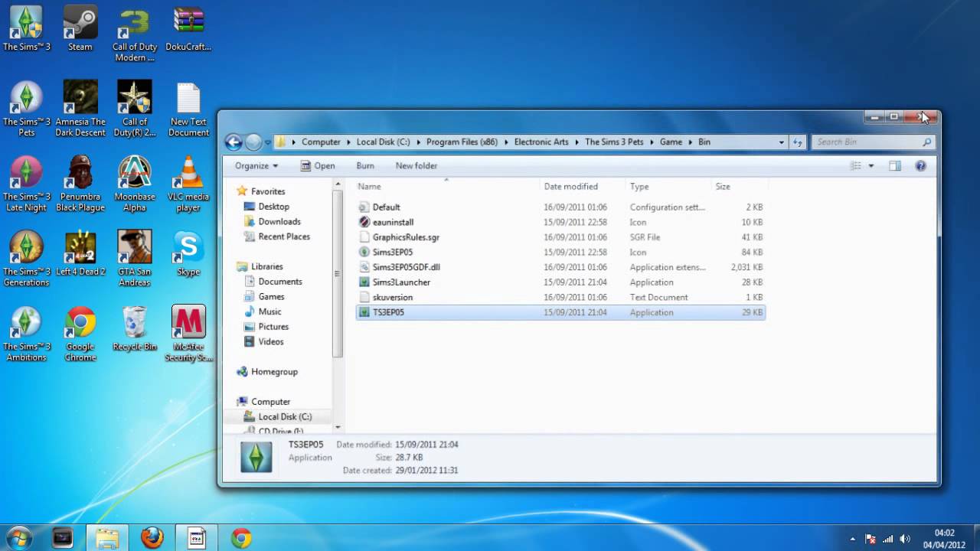Click the Help question mark icon in Explorer
980x551 pixels.
(920, 165)
